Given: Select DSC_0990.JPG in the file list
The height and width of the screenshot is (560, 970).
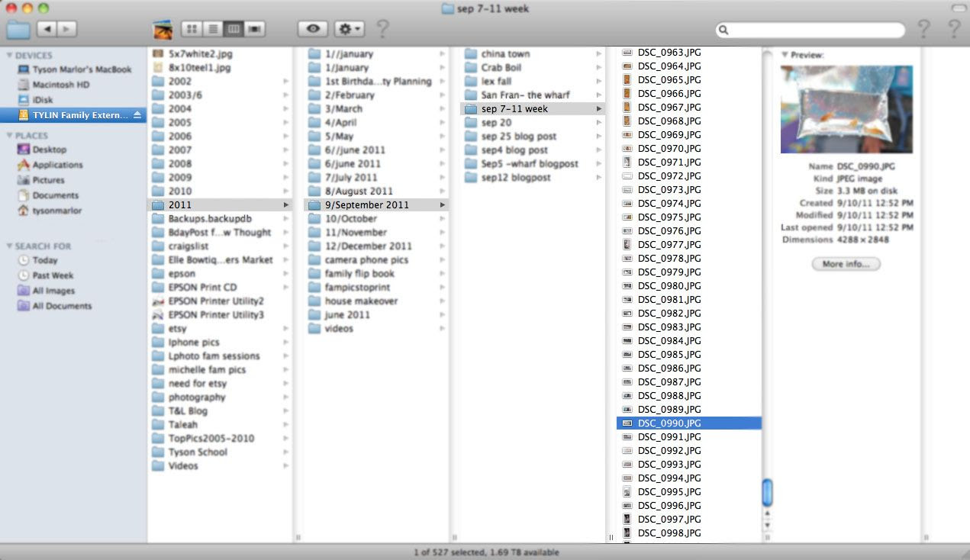Looking at the screenshot, I should click(x=689, y=423).
